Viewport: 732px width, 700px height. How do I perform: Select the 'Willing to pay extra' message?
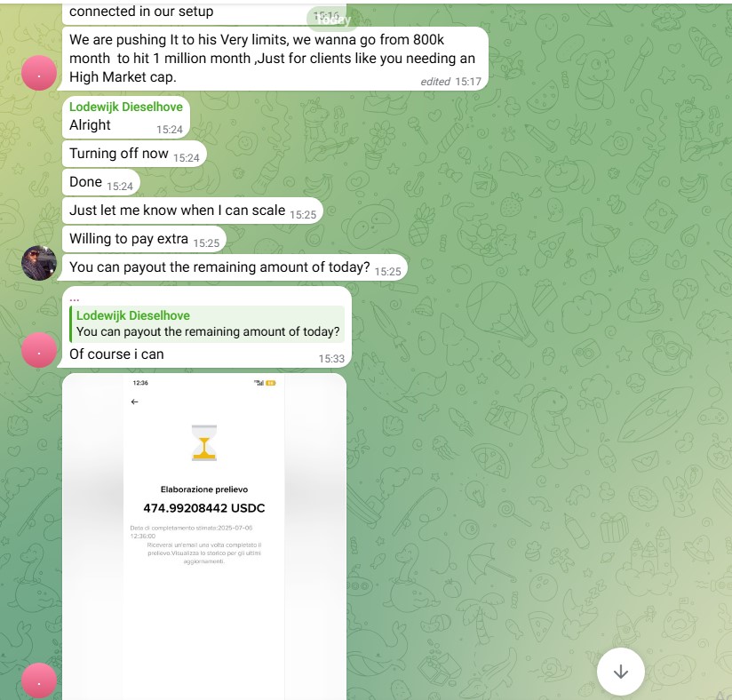pos(144,239)
